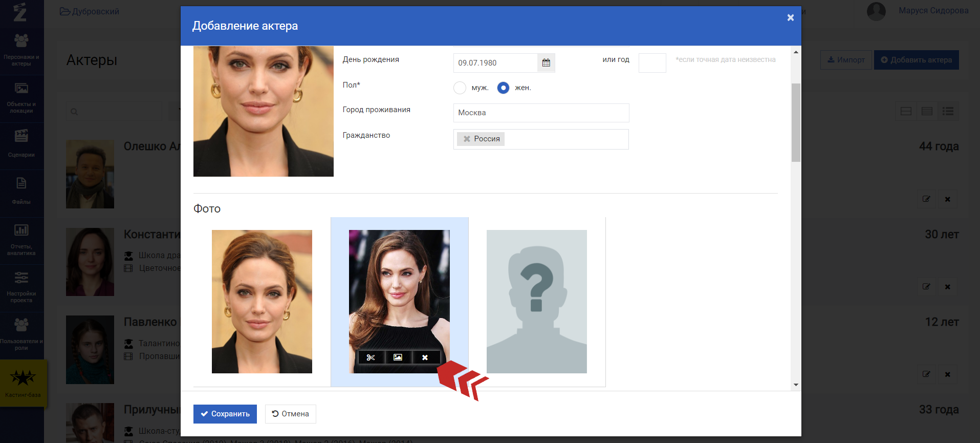Remove the Россия citizenship tag
This screenshot has width=980, height=443.
coord(467,139)
